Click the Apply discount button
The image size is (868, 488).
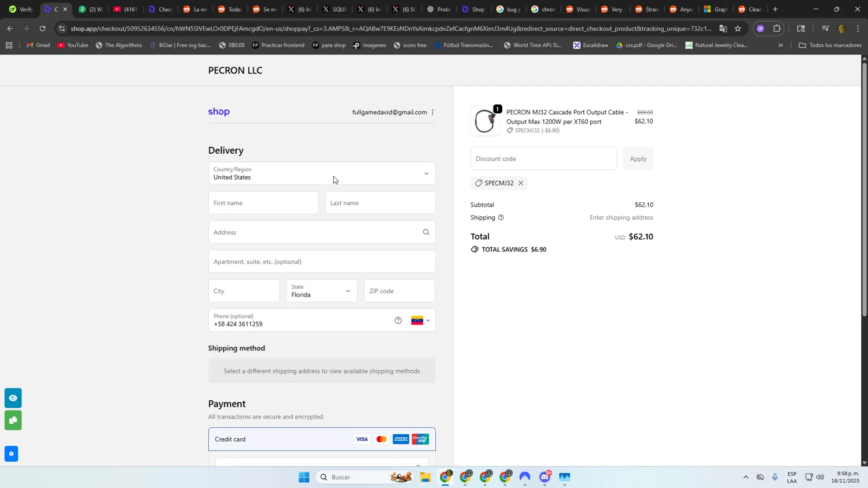(x=638, y=158)
